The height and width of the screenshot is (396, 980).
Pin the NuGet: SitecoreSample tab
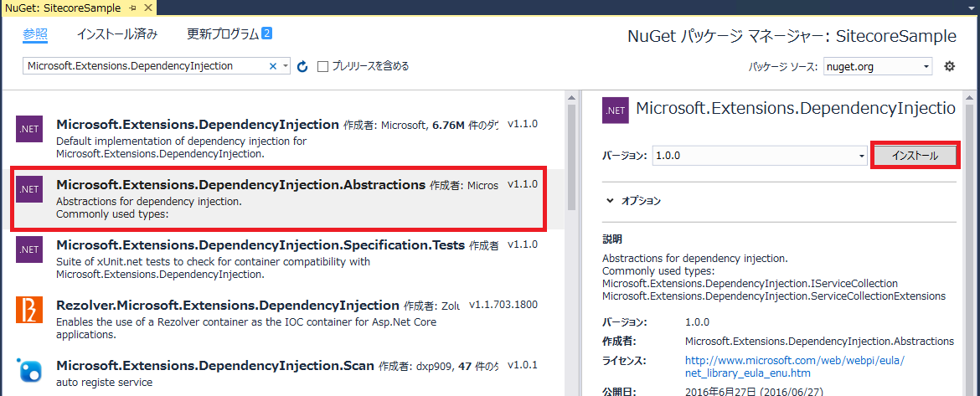click(x=133, y=8)
